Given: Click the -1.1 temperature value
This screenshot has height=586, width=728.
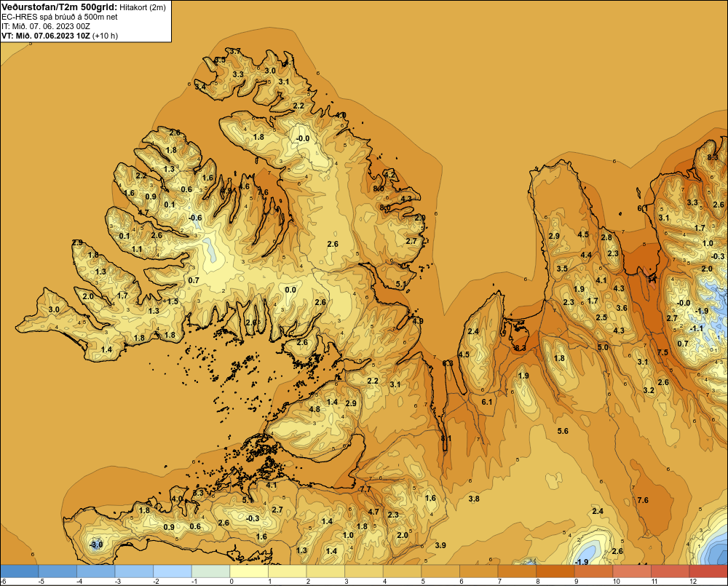Looking at the screenshot, I should [x=696, y=328].
